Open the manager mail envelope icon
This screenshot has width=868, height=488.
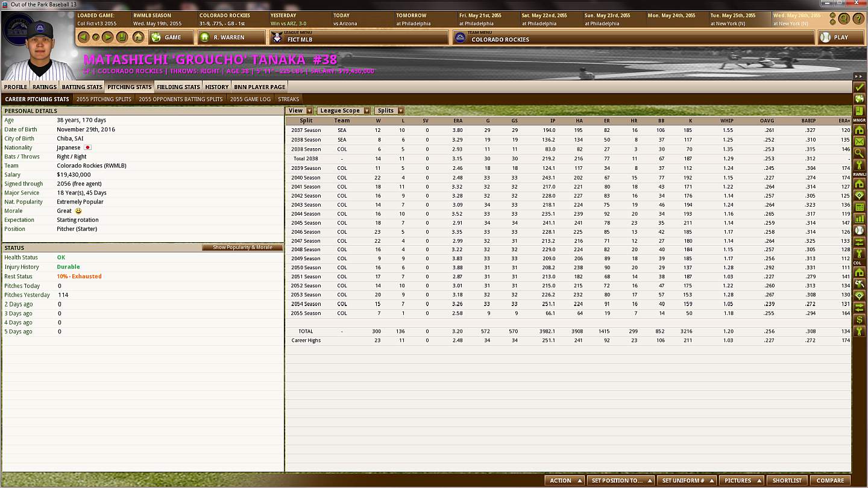click(860, 142)
